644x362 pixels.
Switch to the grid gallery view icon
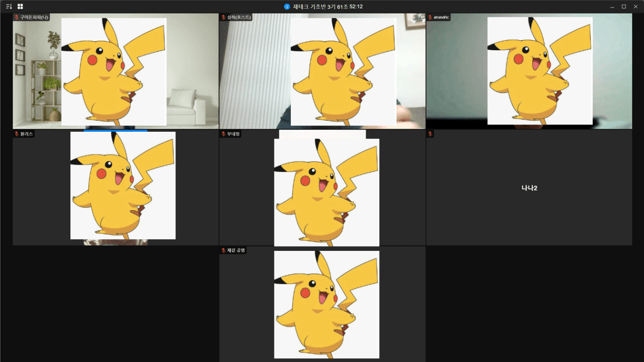click(x=20, y=6)
